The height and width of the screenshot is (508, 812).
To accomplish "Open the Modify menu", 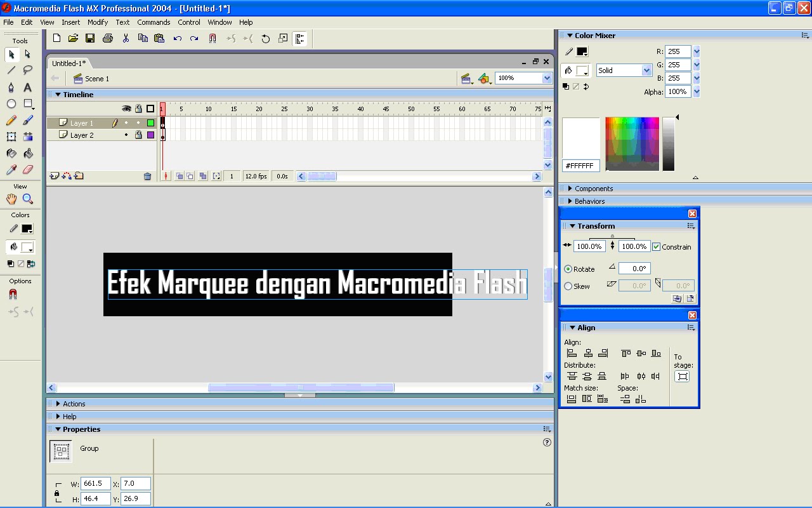I will [98, 22].
